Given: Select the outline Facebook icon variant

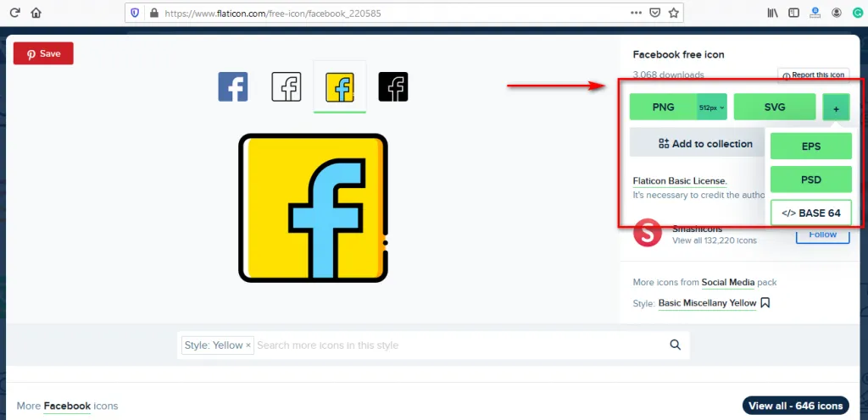Looking at the screenshot, I should coord(287,86).
